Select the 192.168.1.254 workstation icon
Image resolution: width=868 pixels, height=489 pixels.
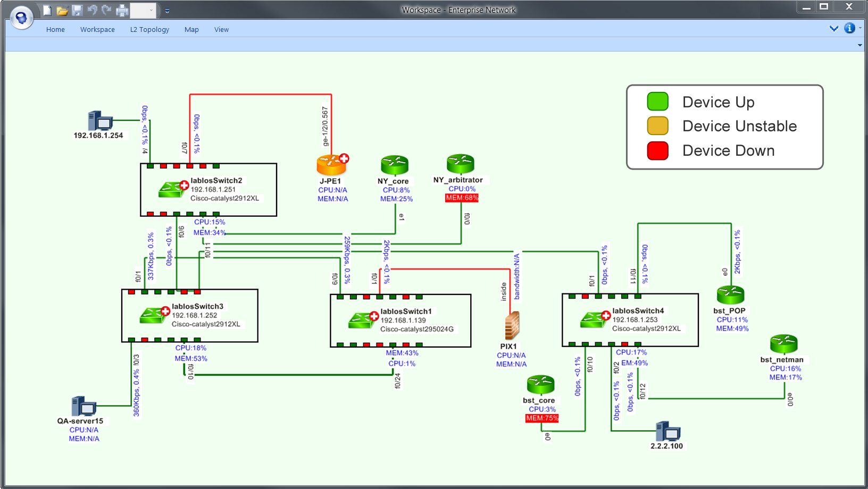(x=100, y=121)
